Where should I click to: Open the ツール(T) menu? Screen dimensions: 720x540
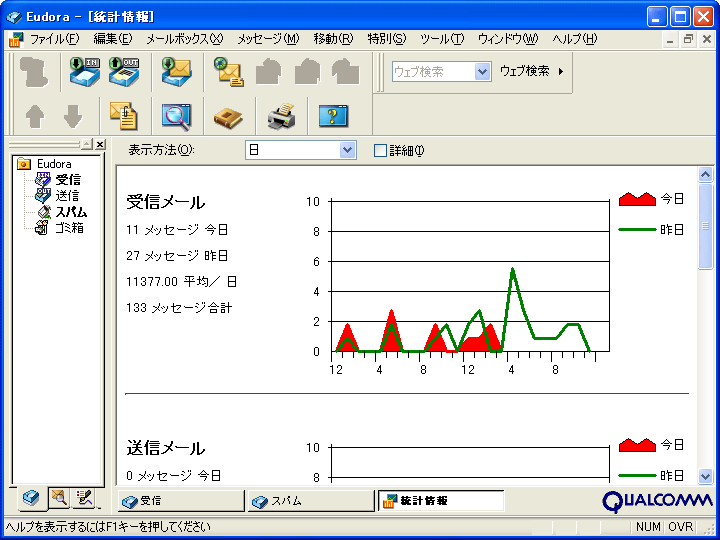pyautogui.click(x=442, y=39)
